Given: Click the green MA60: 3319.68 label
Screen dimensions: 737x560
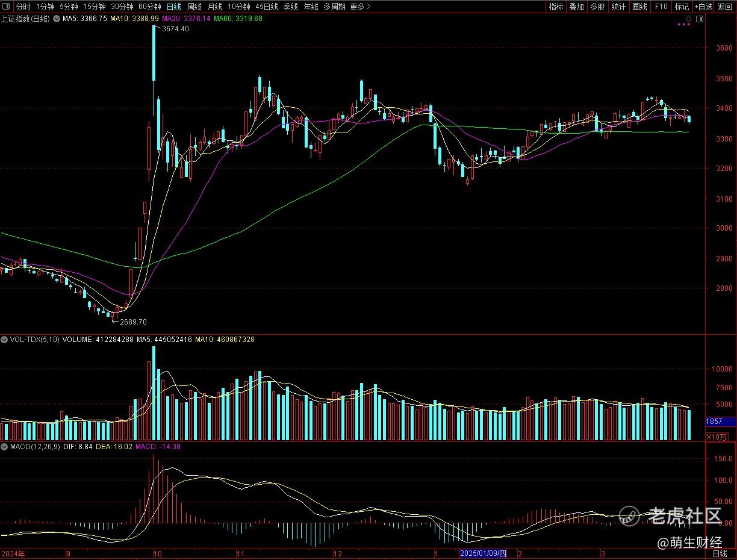Looking at the screenshot, I should tap(238, 19).
